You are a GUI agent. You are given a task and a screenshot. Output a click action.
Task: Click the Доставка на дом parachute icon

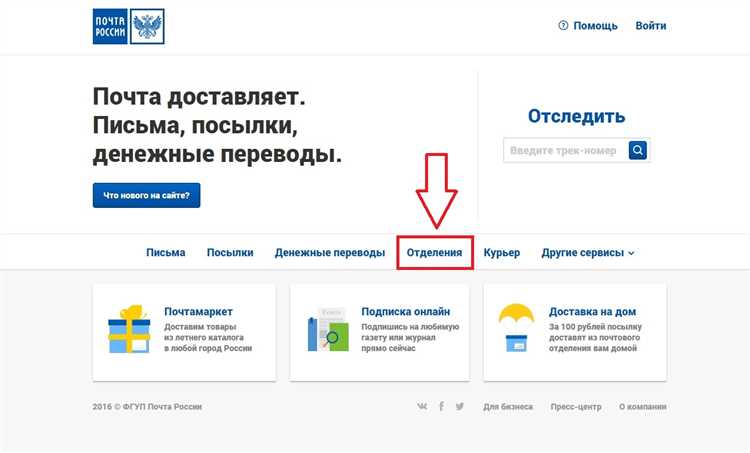(x=516, y=328)
